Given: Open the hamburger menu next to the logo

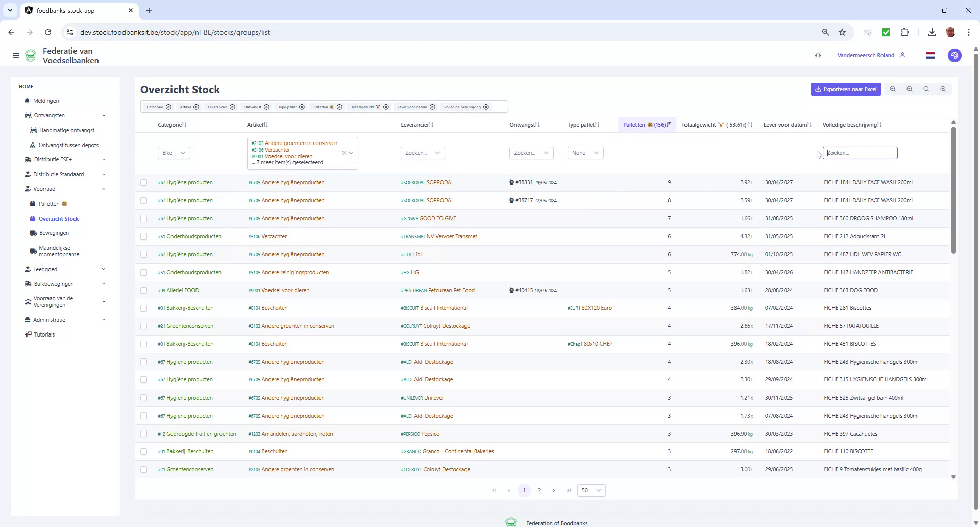Looking at the screenshot, I should (x=16, y=55).
